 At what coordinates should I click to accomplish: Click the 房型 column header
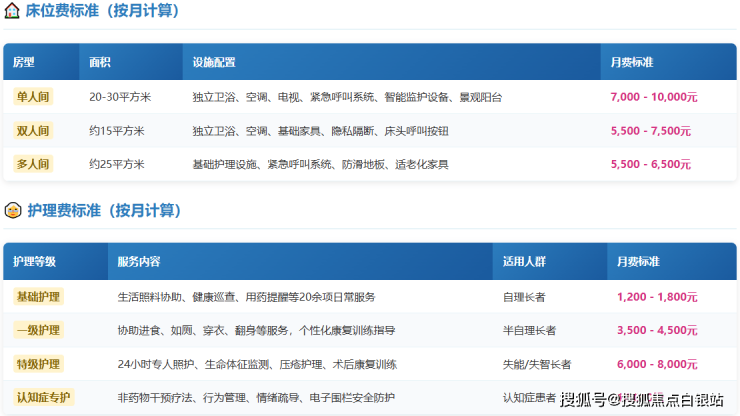(24, 62)
